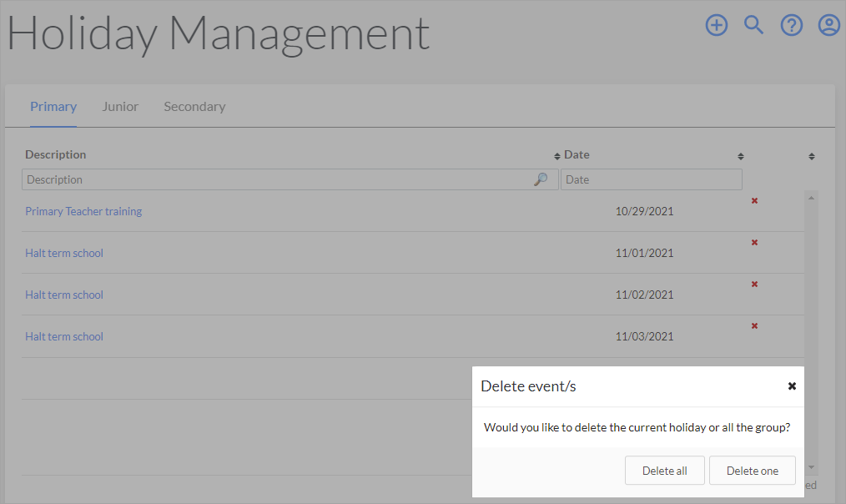
Task: Click the Holiday Management page title
Action: coord(218,34)
